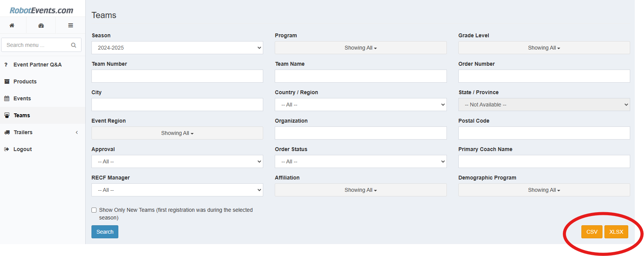
Task: Click the hamburger menu icon
Action: pos(70,25)
